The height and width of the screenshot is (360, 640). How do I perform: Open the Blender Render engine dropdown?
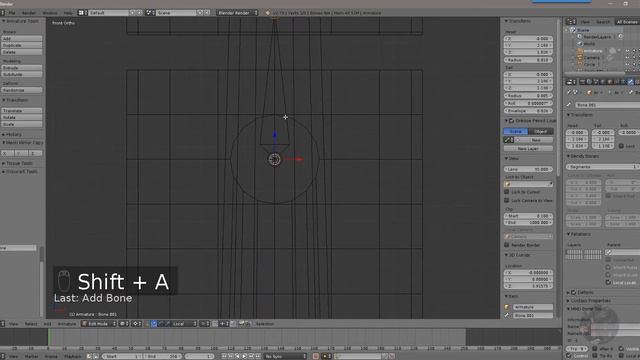(238, 13)
